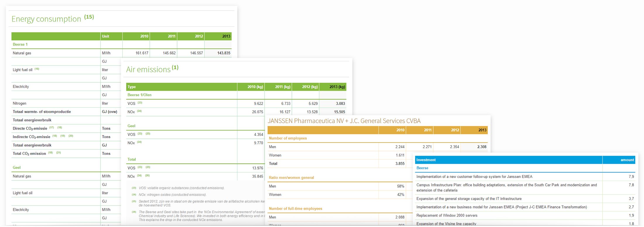This screenshot has height=227, width=644.
Task: Click the 'Energy consumption' heading
Action: (46, 19)
